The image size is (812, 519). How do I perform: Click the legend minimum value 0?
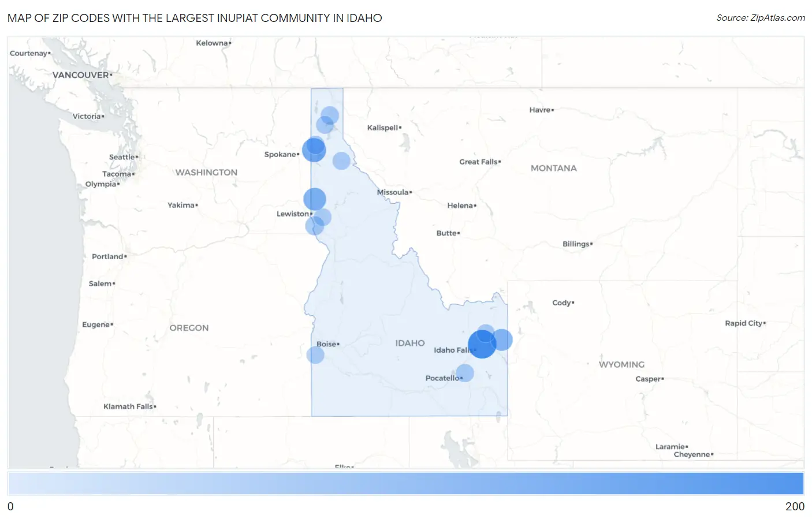click(10, 506)
